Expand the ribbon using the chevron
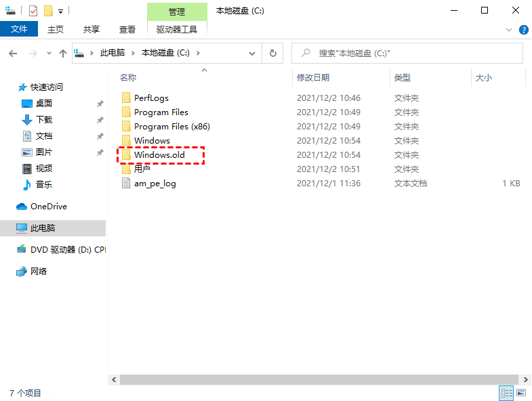The width and height of the screenshot is (532, 401). (510, 30)
